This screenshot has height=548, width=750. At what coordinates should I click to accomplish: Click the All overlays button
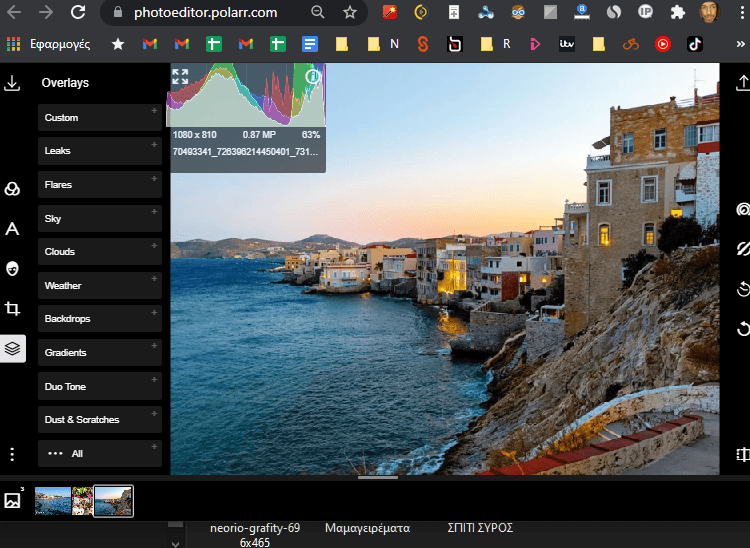tap(100, 453)
